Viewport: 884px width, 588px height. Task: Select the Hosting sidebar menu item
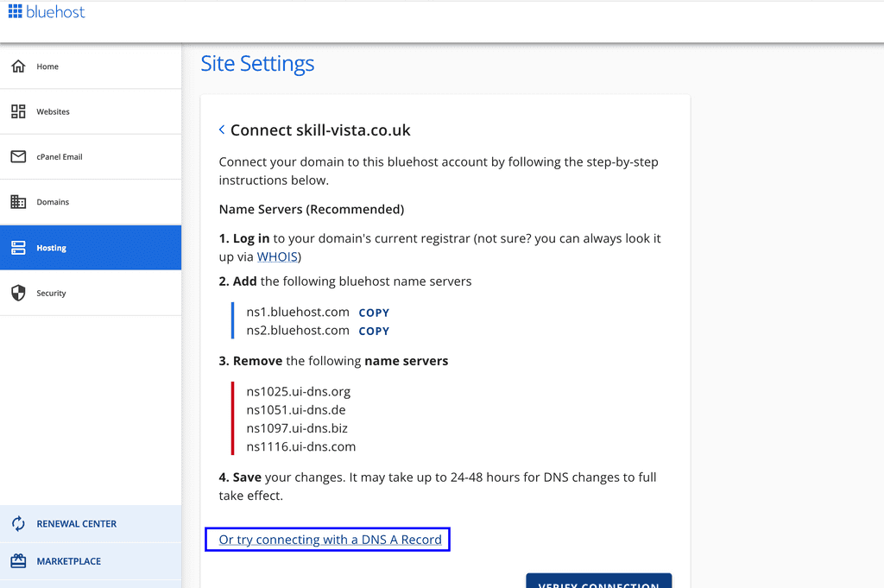click(91, 248)
